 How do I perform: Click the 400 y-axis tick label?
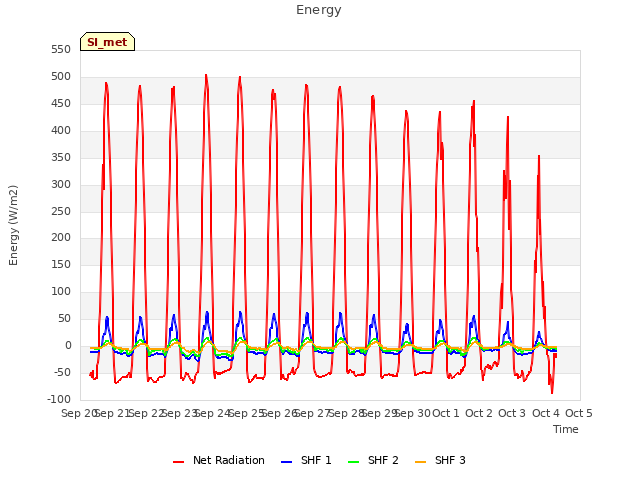(61, 130)
